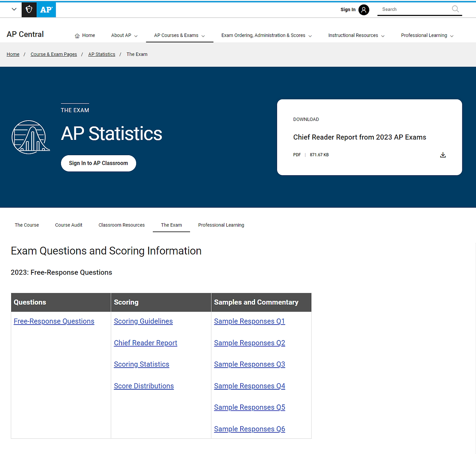This screenshot has width=476, height=454.
Task: Open AP Statistics breadcrumb link
Action: (102, 54)
